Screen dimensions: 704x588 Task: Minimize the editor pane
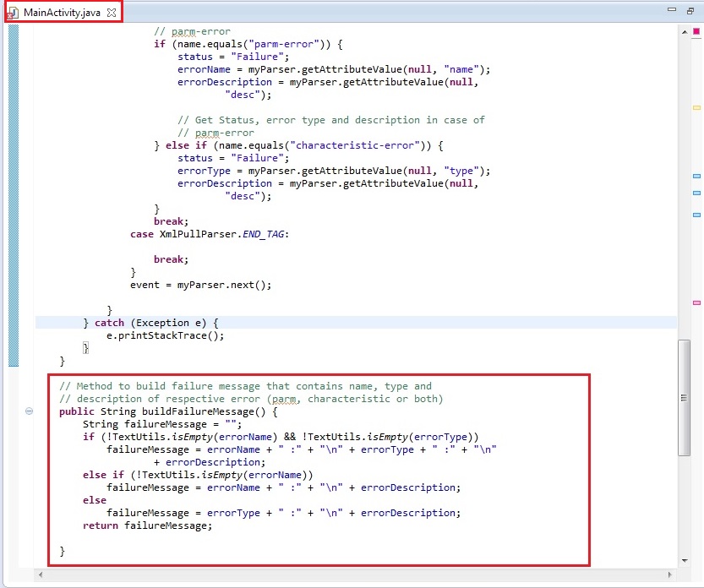[x=671, y=11]
